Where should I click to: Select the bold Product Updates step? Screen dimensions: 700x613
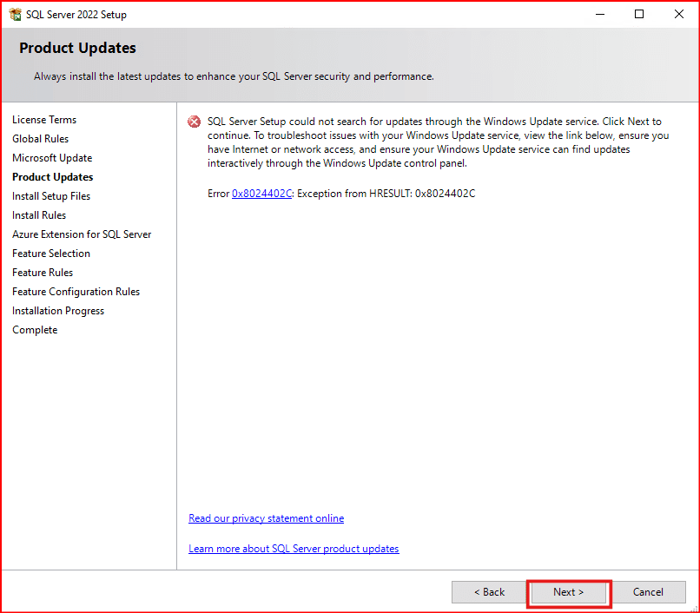point(52,177)
